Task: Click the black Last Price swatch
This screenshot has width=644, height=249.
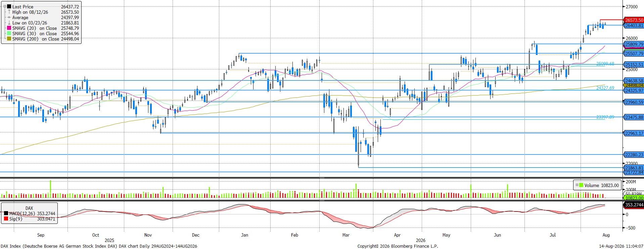Action: pyautogui.click(x=9, y=6)
